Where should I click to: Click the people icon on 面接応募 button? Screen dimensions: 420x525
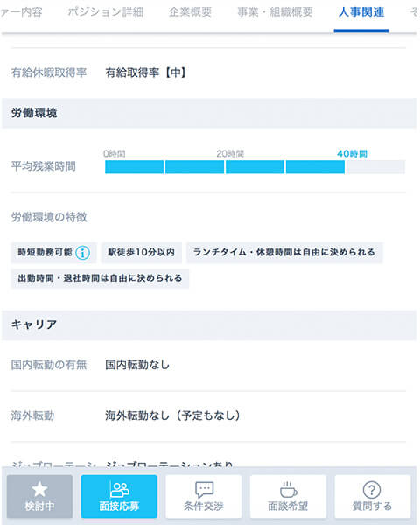pyautogui.click(x=119, y=489)
